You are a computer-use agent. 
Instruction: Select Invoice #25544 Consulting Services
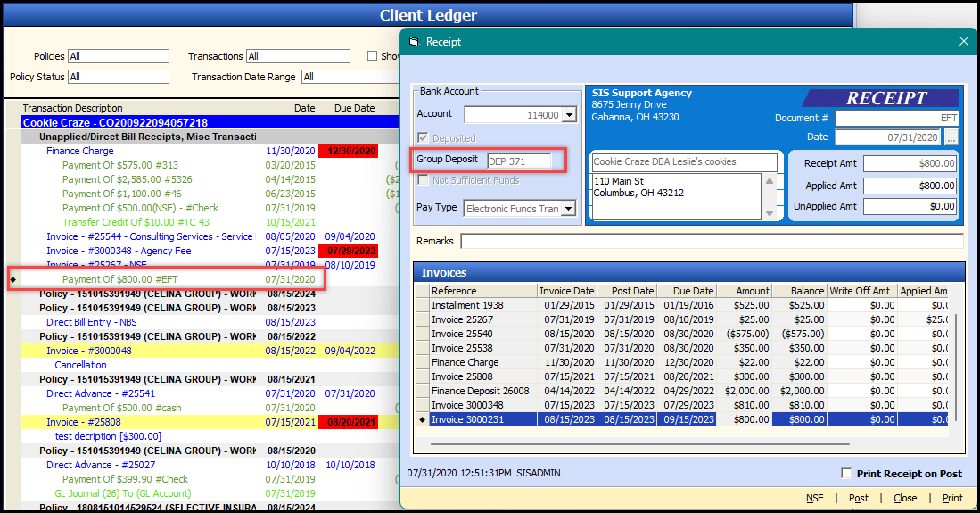point(150,236)
